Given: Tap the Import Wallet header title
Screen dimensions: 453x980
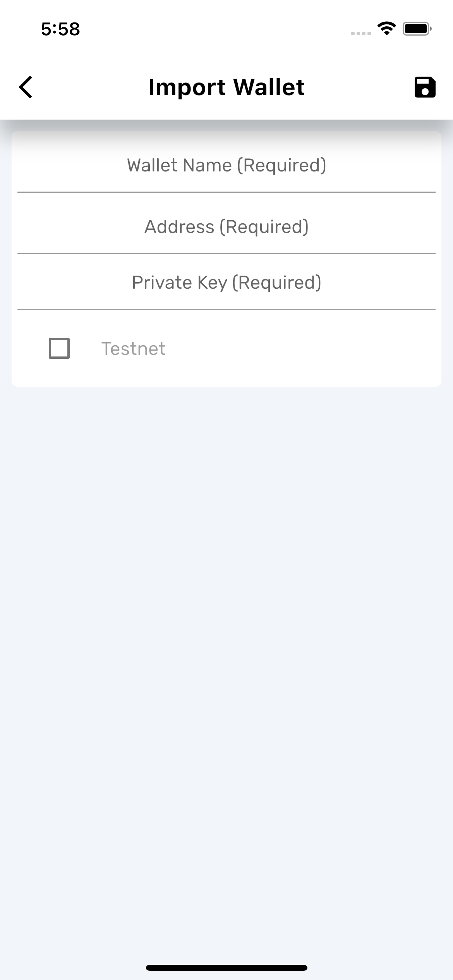Looking at the screenshot, I should click(x=226, y=87).
